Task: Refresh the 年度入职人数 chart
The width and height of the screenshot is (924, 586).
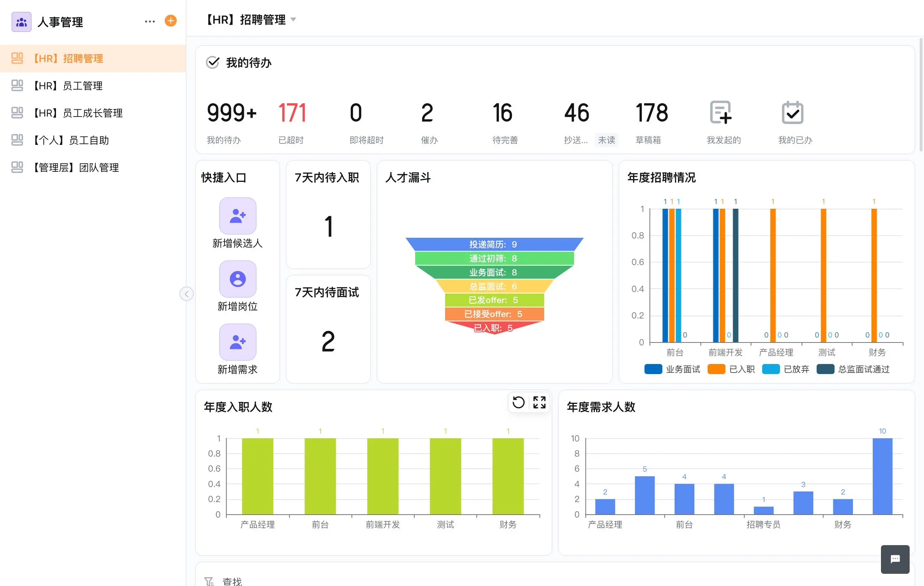Action: point(518,402)
